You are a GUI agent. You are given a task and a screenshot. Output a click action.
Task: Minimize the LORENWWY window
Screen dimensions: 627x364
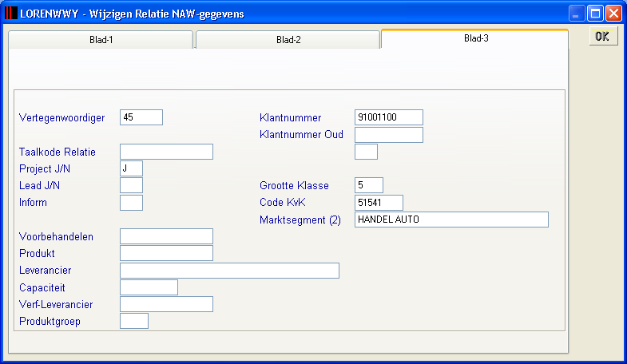click(577, 14)
